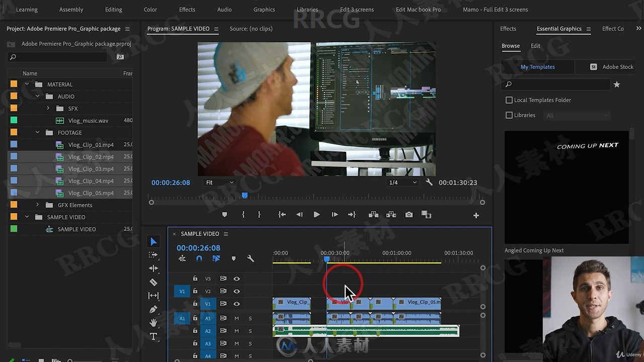Go to Out point
The image size is (644, 362).
click(352, 215)
